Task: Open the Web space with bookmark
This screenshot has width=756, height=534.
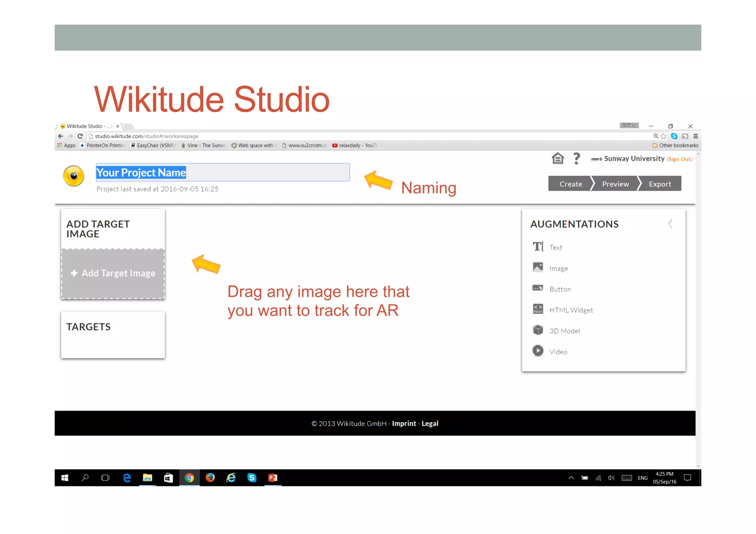Action: [254, 145]
